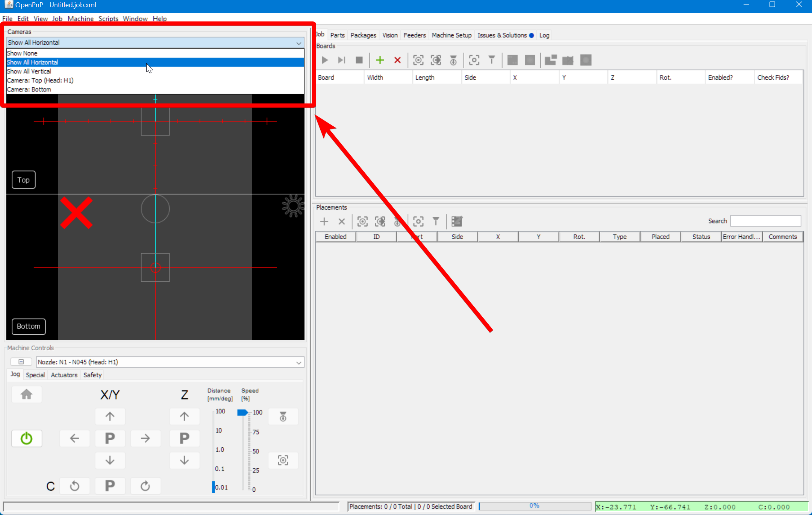Open the Actuators tab
This screenshot has height=515, width=812.
click(x=64, y=375)
